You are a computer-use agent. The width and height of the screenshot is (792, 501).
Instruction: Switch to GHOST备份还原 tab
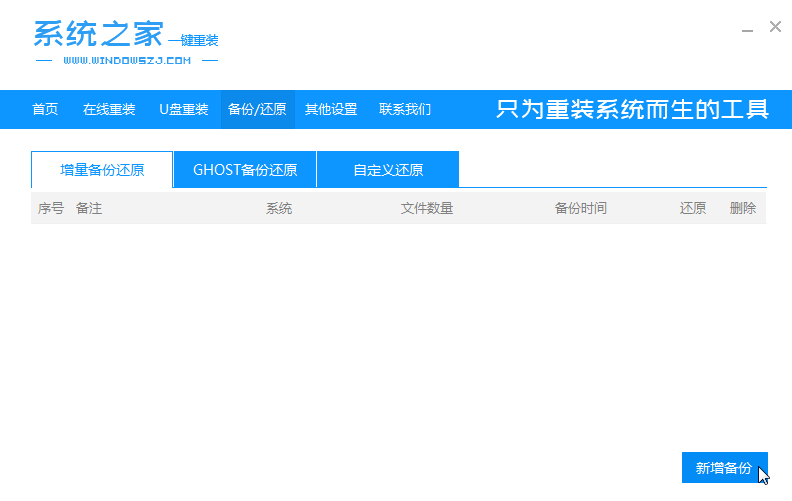click(245, 170)
